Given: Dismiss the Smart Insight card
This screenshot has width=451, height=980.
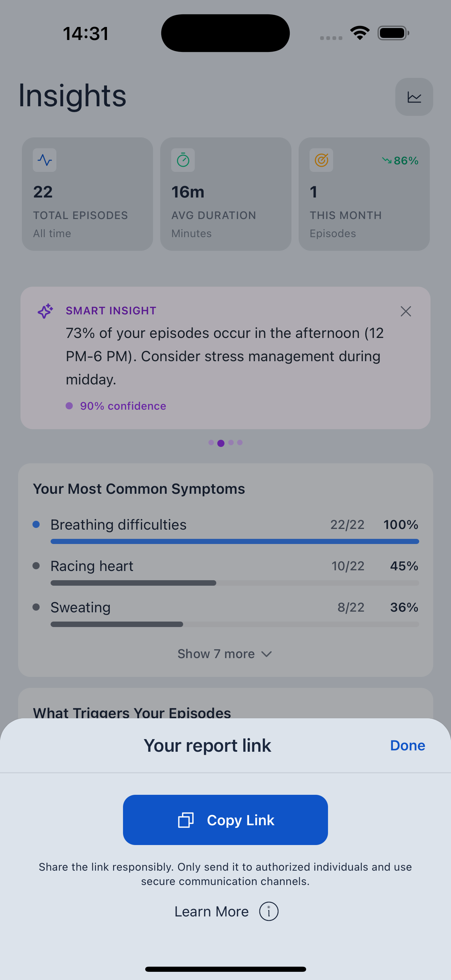Looking at the screenshot, I should 406,312.
